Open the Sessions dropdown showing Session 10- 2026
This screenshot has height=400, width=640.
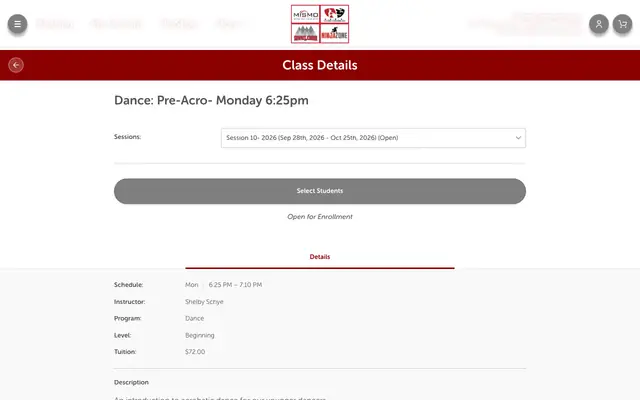373,138
